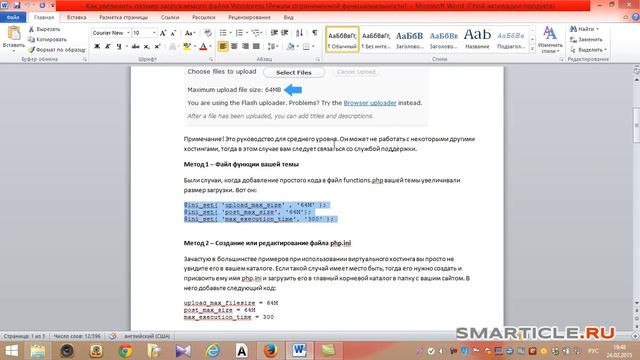
Task: Switch to the Ссылки tab
Action: pyautogui.click(x=170, y=18)
